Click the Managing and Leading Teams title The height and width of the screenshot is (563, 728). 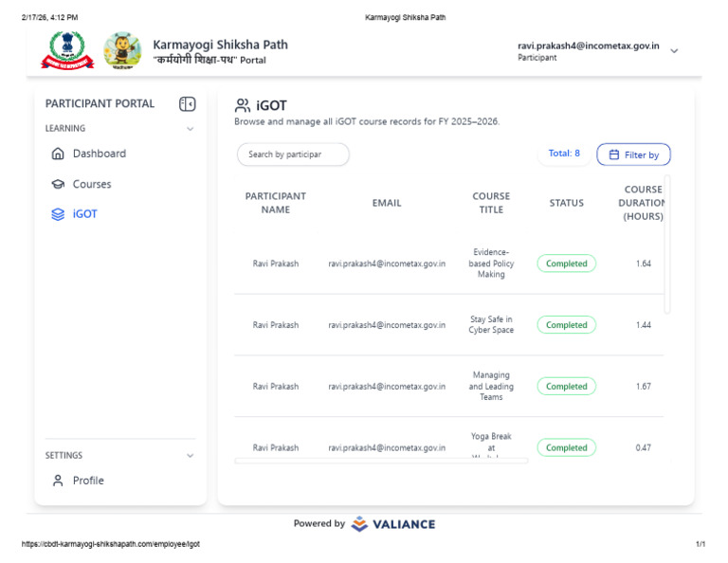491,386
